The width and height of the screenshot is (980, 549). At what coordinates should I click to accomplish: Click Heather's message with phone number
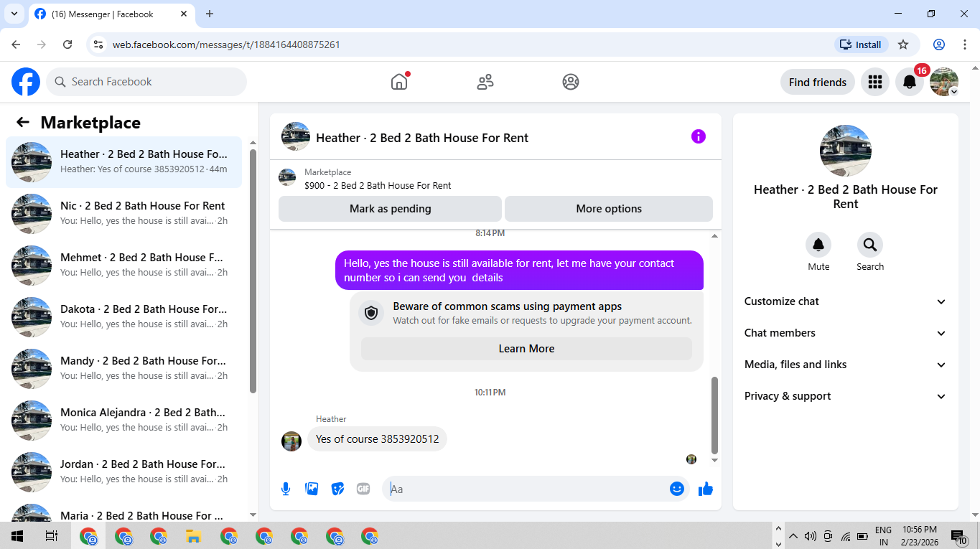click(x=377, y=439)
